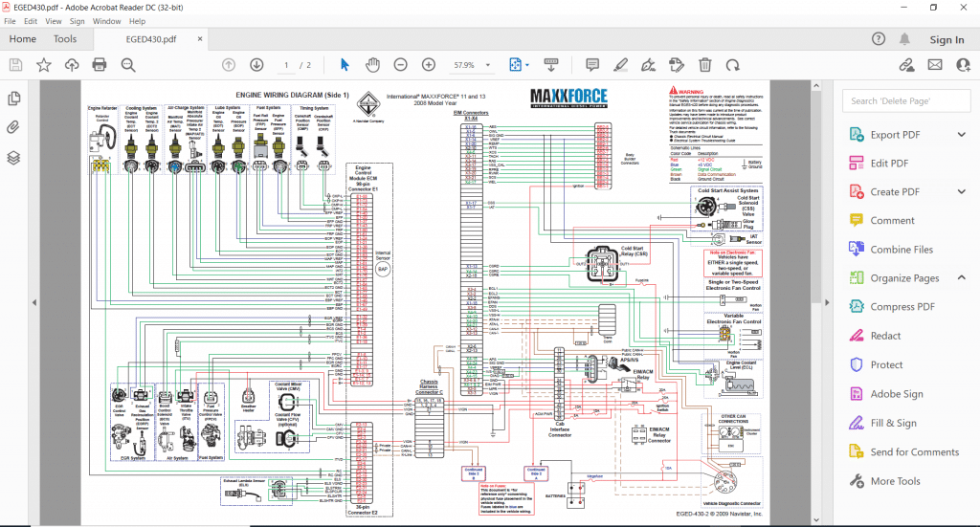Open the Edit menu
This screenshot has height=527, width=980.
click(31, 21)
